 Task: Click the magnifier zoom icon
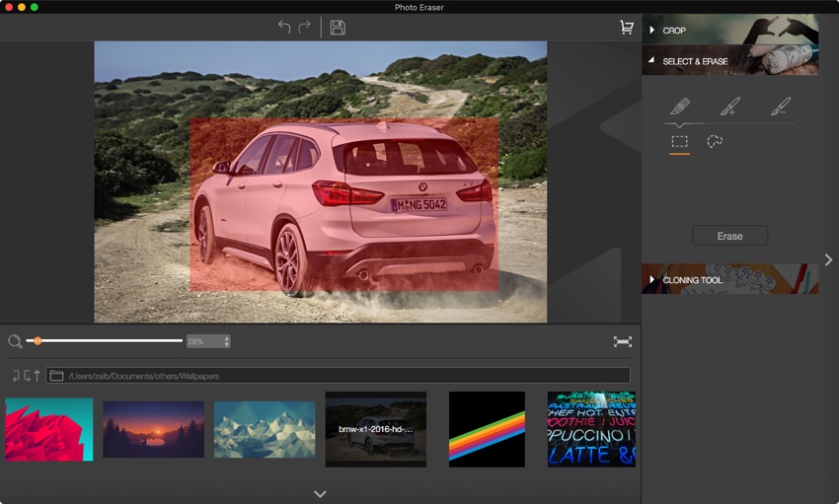[15, 341]
